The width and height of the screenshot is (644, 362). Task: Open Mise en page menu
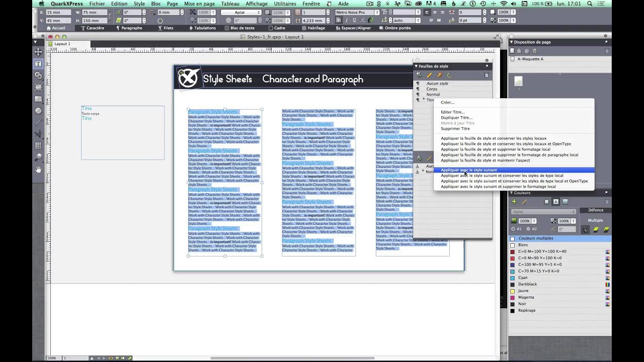[x=199, y=4]
